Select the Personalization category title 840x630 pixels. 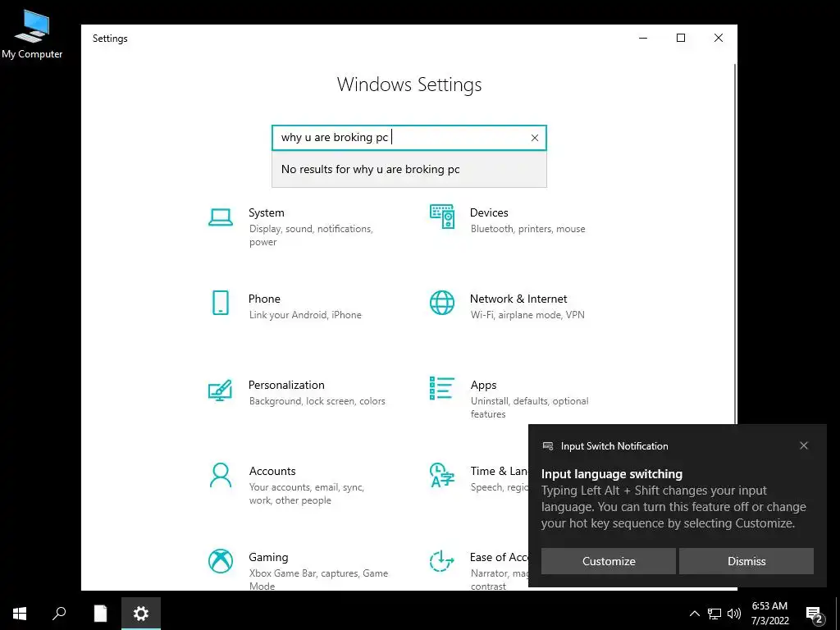click(286, 386)
